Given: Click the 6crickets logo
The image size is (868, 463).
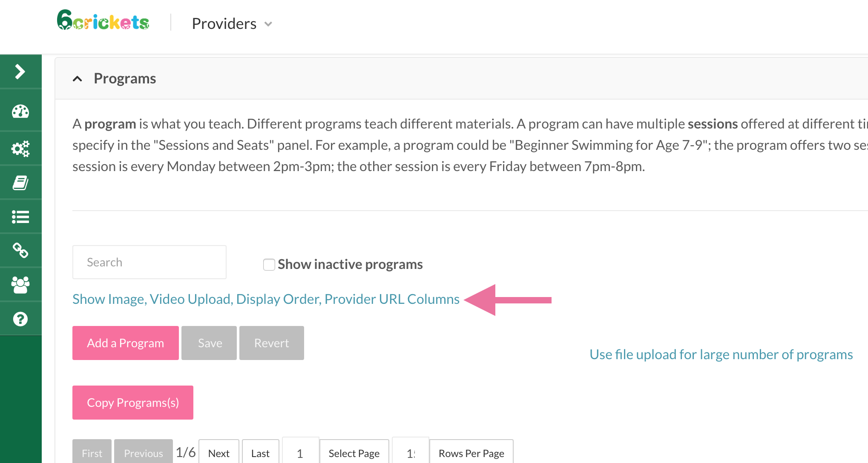Looking at the screenshot, I should (x=103, y=21).
